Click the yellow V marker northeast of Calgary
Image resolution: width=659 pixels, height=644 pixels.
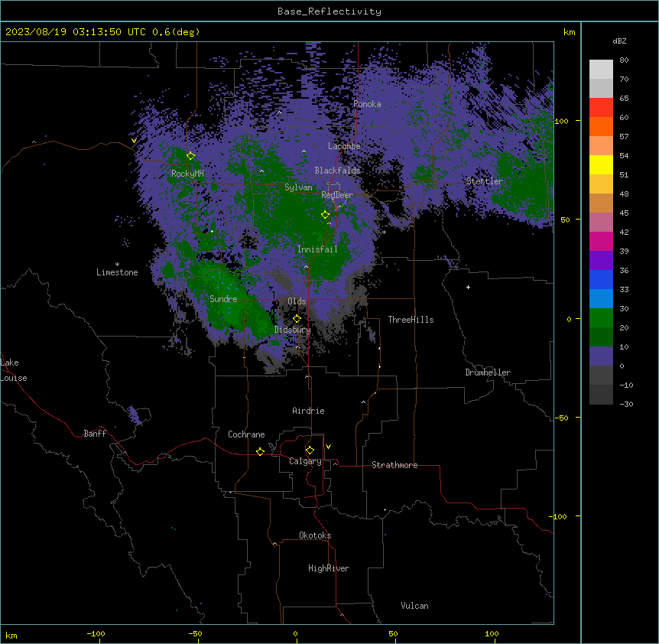pos(328,447)
